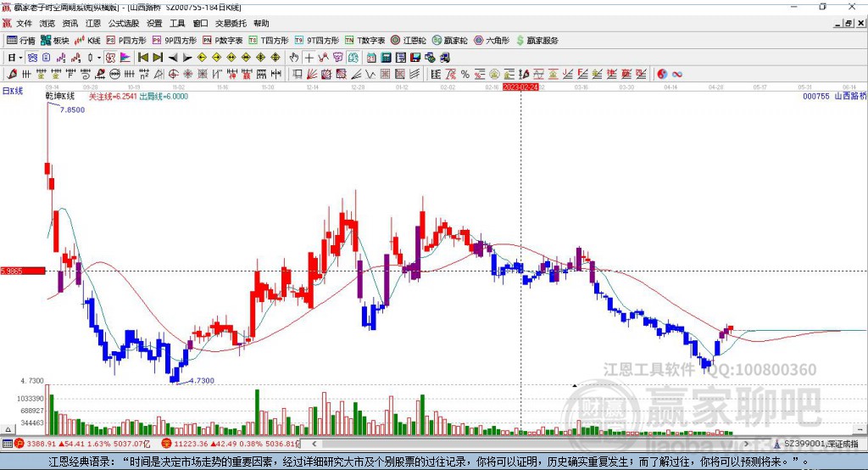The height and width of the screenshot is (470, 868).
Task: Step chart right with black right arrow
Action: point(187,58)
